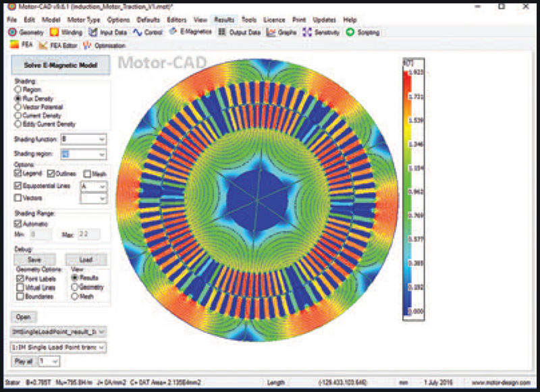Click the Motor-CAD title bar app icon
Image resolution: width=540 pixels, height=392 pixels.
coord(11,7)
